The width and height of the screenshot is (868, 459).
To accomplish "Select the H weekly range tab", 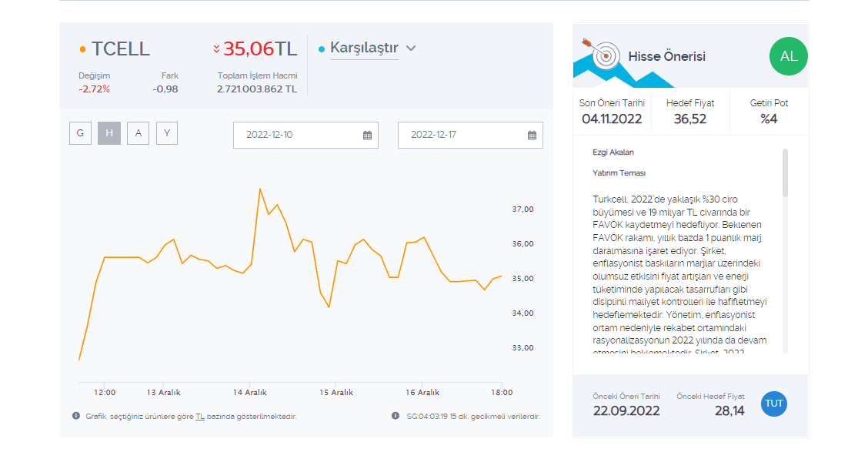I will (109, 133).
